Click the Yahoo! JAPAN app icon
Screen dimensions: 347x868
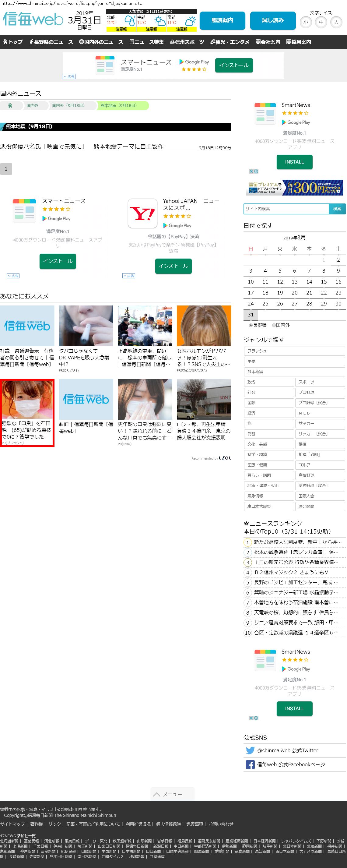142,213
